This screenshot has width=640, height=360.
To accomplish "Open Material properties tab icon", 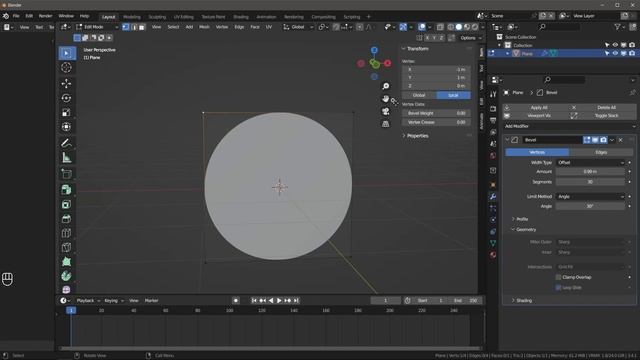I will click(x=493, y=255).
